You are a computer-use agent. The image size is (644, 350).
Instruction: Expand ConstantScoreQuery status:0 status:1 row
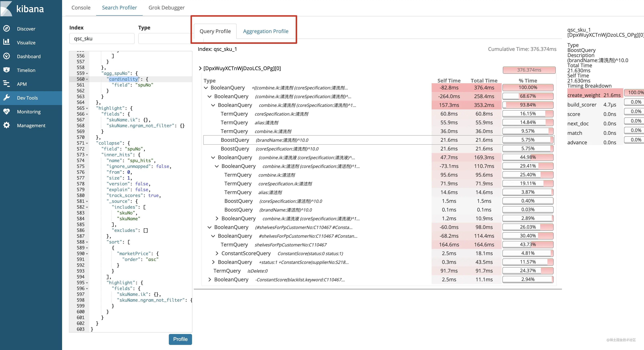[x=217, y=253]
